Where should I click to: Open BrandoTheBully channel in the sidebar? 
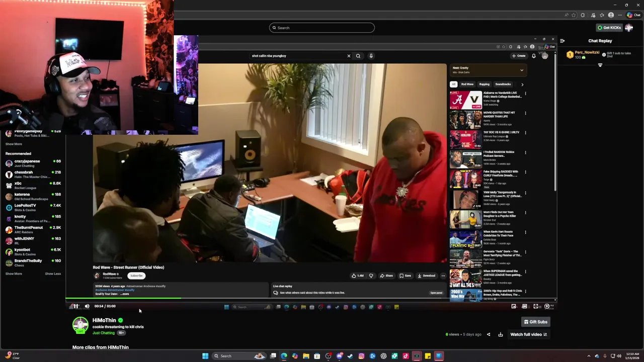coord(33,262)
